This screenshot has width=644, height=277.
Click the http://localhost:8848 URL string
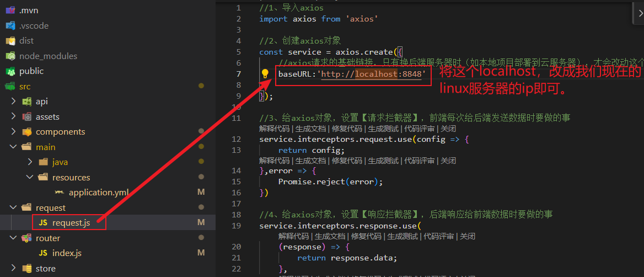pyautogui.click(x=372, y=74)
